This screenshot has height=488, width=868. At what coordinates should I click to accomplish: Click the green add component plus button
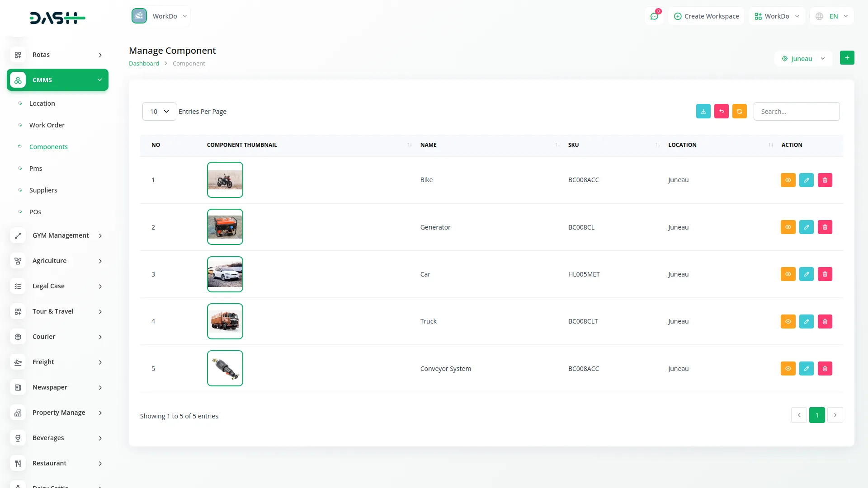tap(847, 58)
